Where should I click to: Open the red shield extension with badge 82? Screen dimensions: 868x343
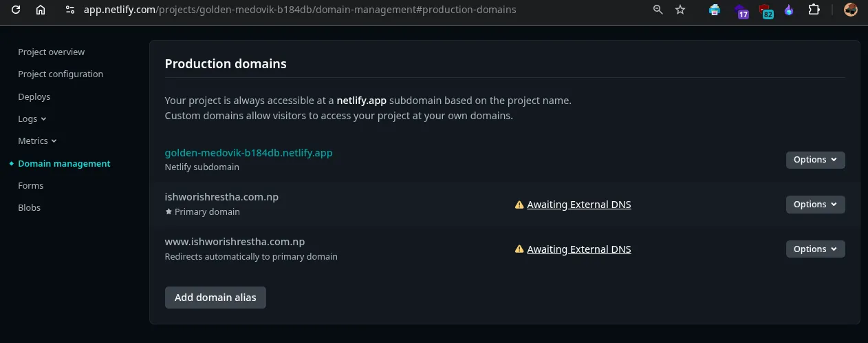[x=765, y=10]
